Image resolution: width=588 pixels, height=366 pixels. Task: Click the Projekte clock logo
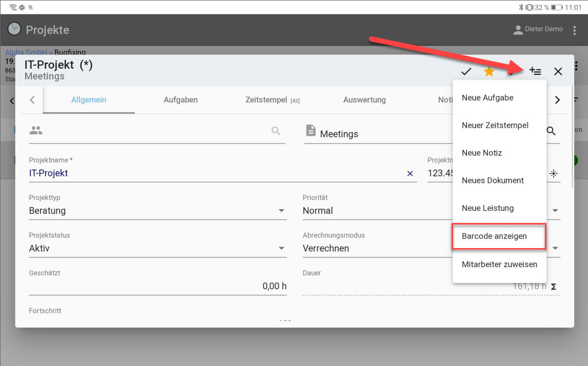coord(14,29)
